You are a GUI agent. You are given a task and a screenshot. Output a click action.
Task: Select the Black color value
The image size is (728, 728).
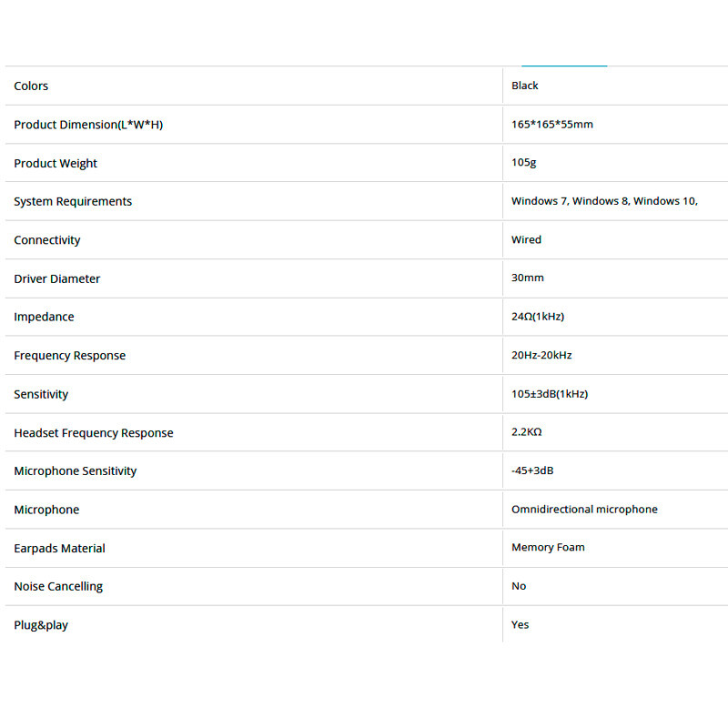point(525,86)
